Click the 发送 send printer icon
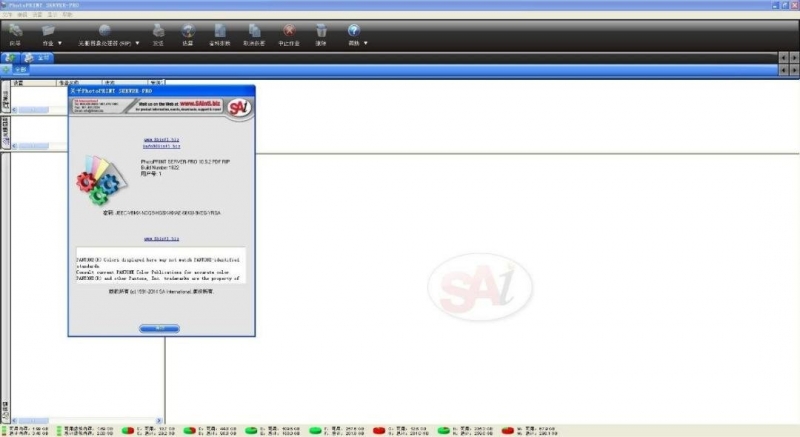Viewport: 800px width, 437px height. [158, 31]
